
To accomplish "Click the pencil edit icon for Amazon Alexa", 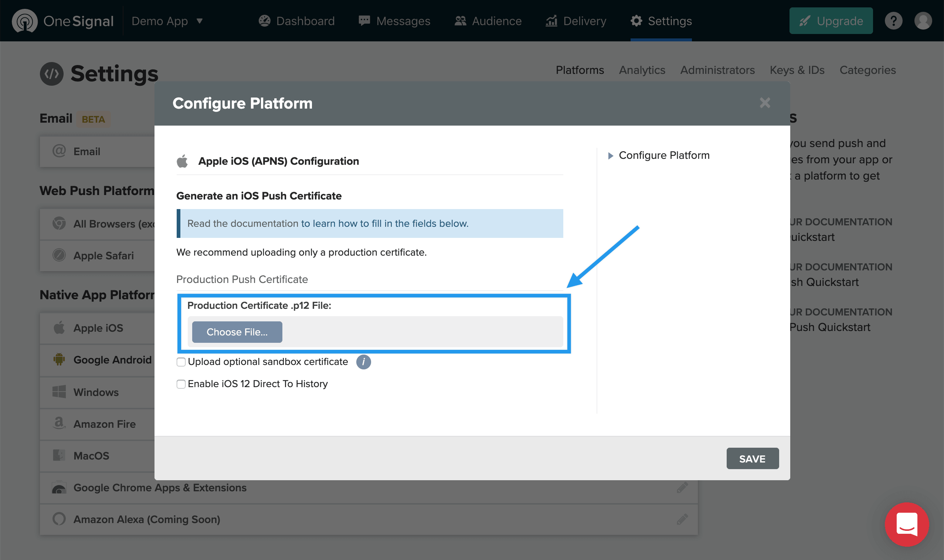I will [x=682, y=519].
